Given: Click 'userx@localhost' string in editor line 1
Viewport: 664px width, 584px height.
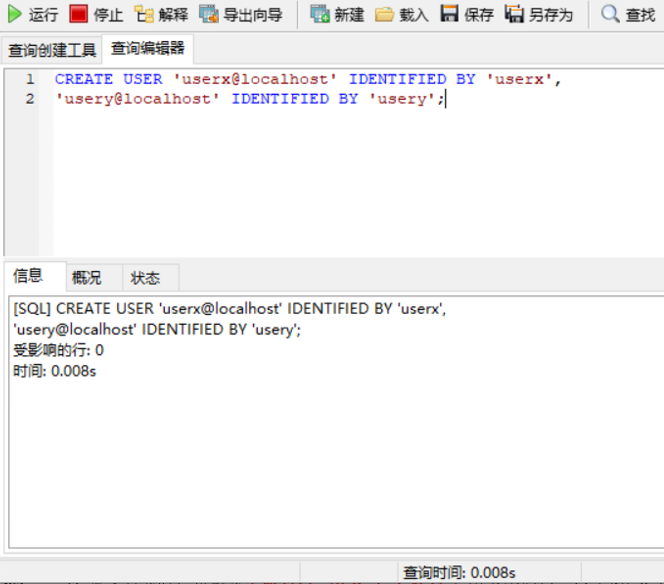Looking at the screenshot, I should point(255,79).
